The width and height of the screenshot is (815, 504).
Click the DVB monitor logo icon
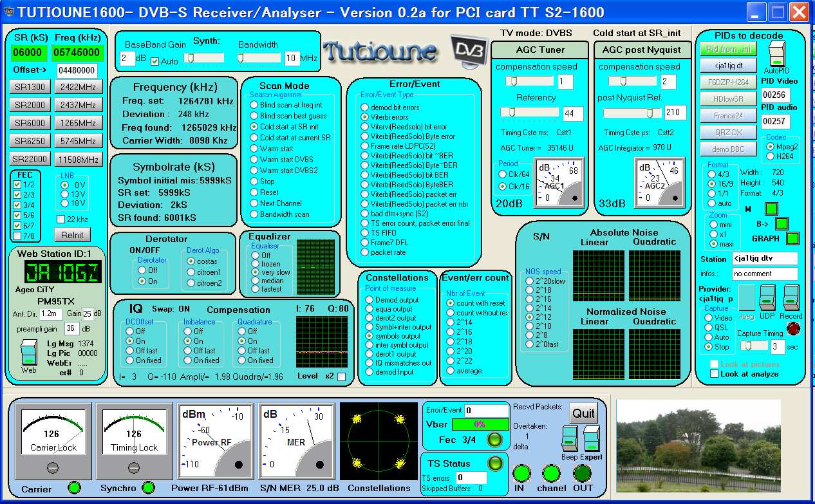coord(471,51)
